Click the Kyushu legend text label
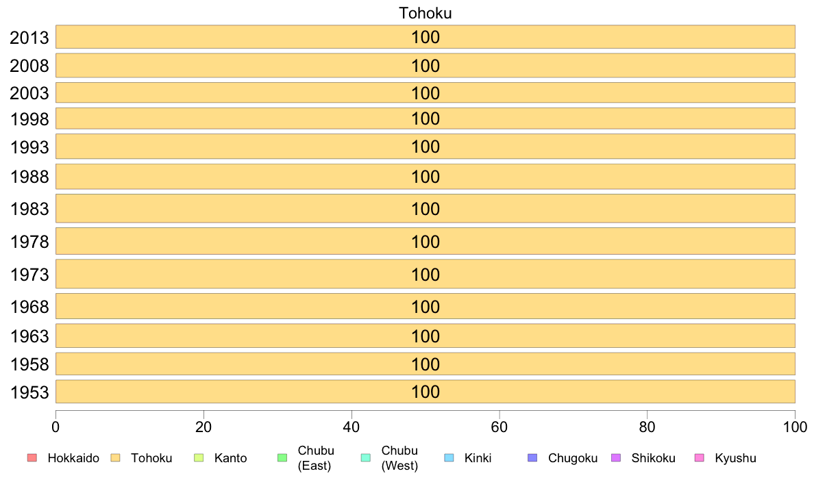Image resolution: width=814 pixels, height=504 pixels. (x=735, y=458)
